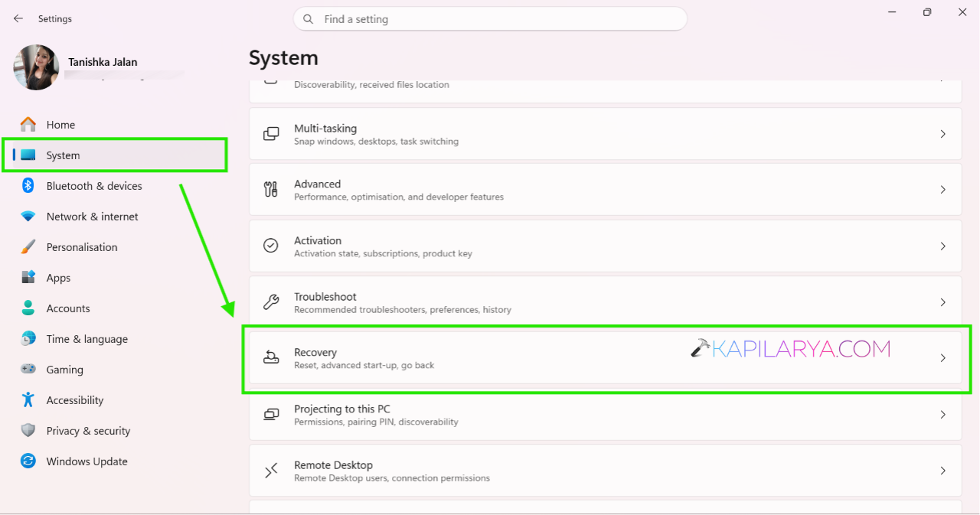Open the Multi-tasking settings title

click(325, 129)
